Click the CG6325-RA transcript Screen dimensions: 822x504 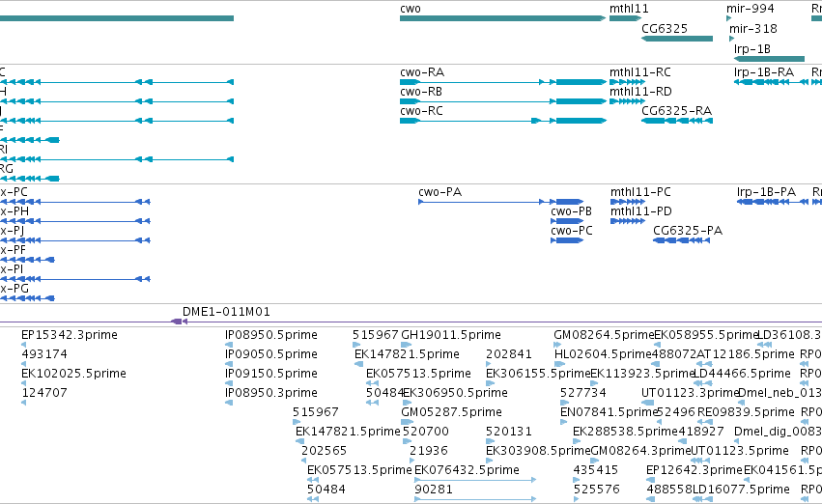pyautogui.click(x=677, y=121)
